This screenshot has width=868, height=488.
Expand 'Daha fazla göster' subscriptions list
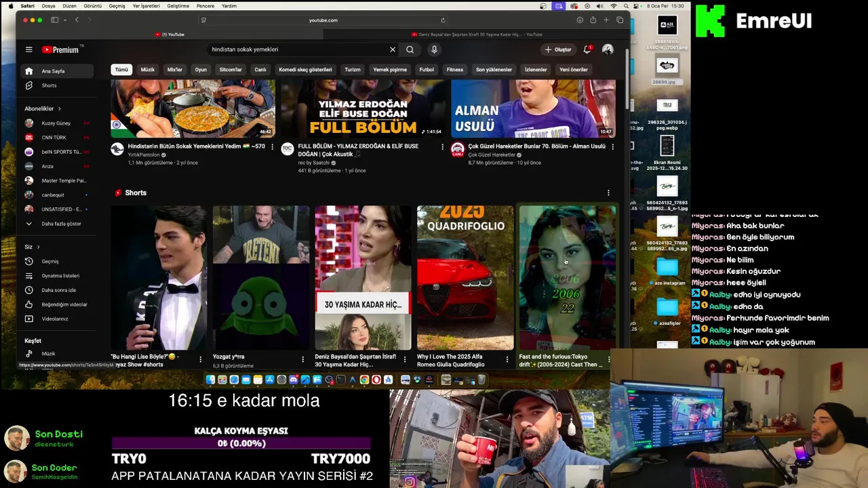[x=57, y=224]
